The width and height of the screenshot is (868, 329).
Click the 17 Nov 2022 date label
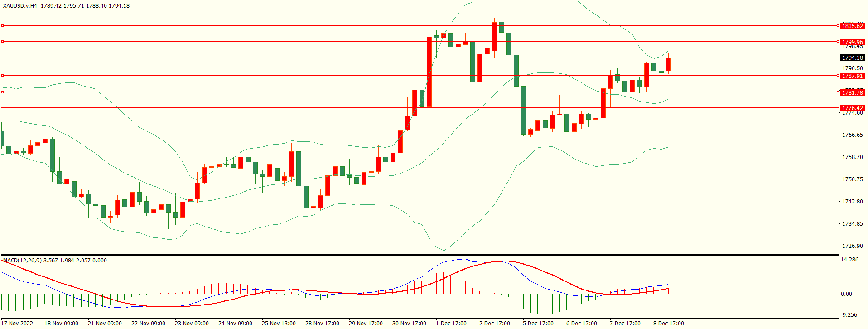point(18,323)
